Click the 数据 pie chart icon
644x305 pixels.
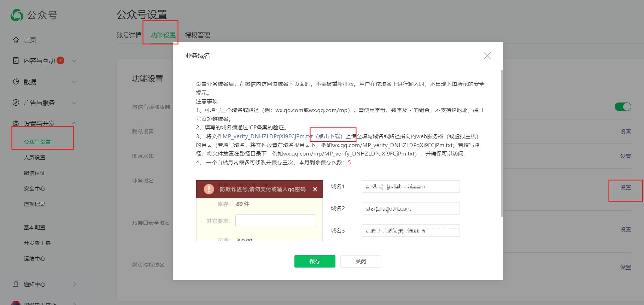click(x=16, y=82)
